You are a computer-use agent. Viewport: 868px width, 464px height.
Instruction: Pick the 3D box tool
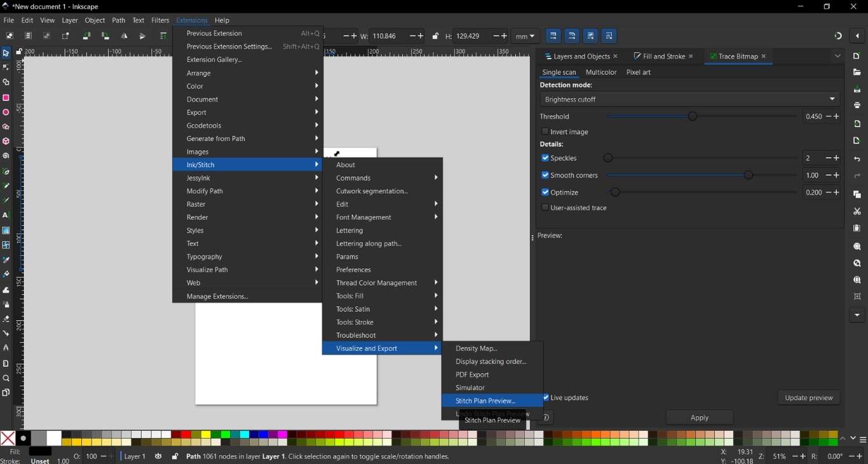6,142
